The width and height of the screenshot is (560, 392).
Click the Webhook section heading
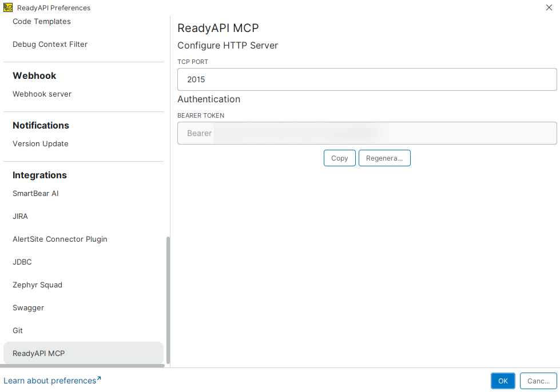point(34,75)
